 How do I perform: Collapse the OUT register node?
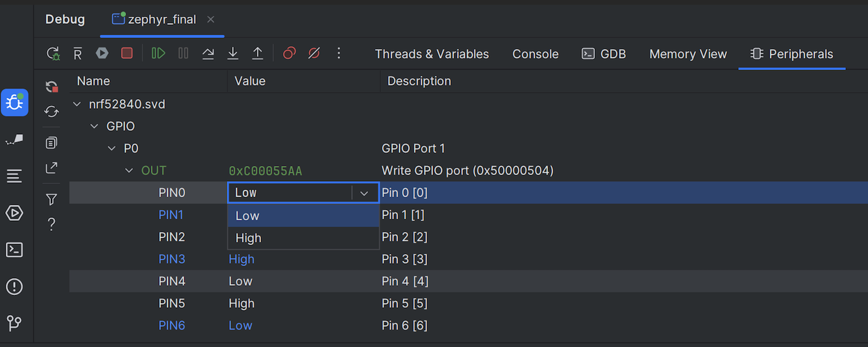[129, 171]
